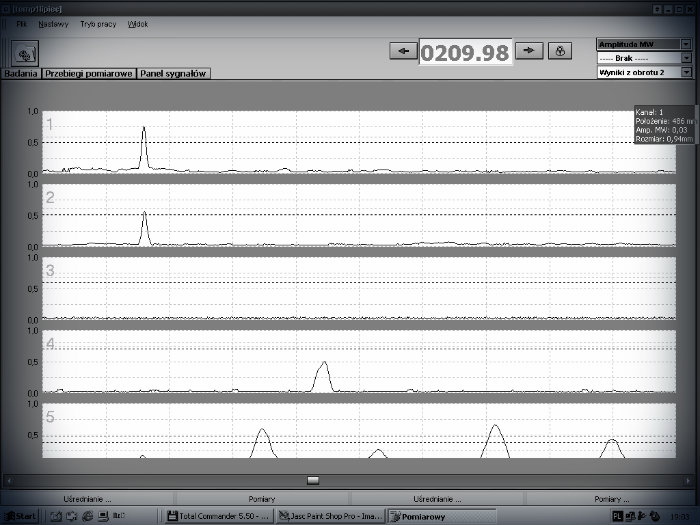Open the Plik menu

(22, 23)
